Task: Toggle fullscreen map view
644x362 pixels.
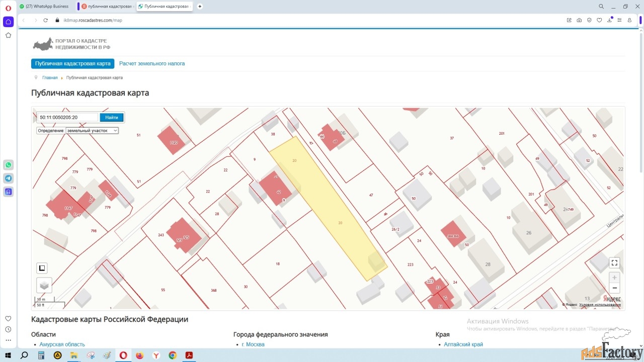Action: pyautogui.click(x=614, y=263)
